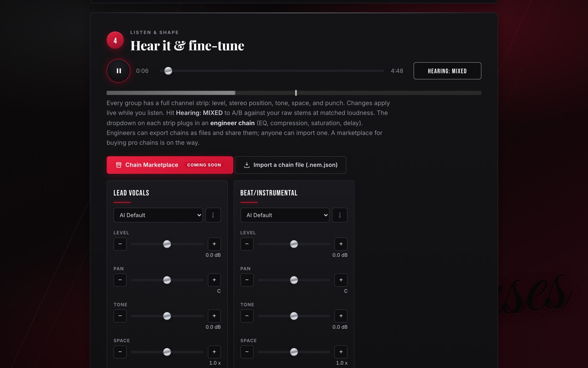
Task: Click the Lead Vocals Tone slider knob
Action: 167,316
